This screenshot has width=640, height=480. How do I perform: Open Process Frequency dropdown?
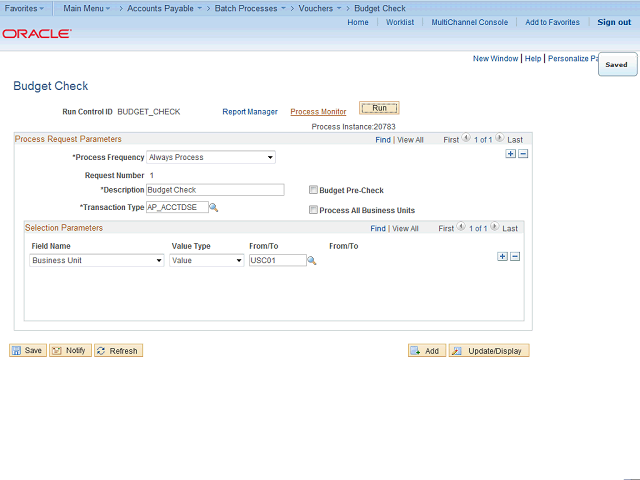(x=211, y=157)
